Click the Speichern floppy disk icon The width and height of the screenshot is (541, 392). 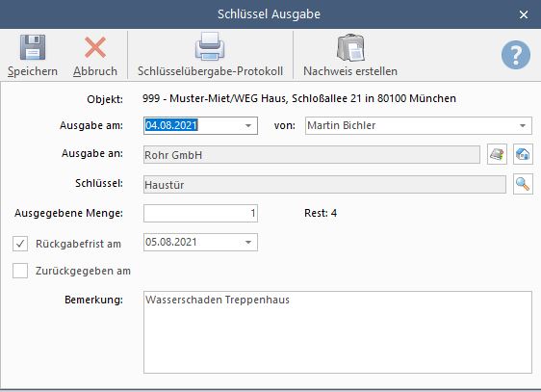33,47
